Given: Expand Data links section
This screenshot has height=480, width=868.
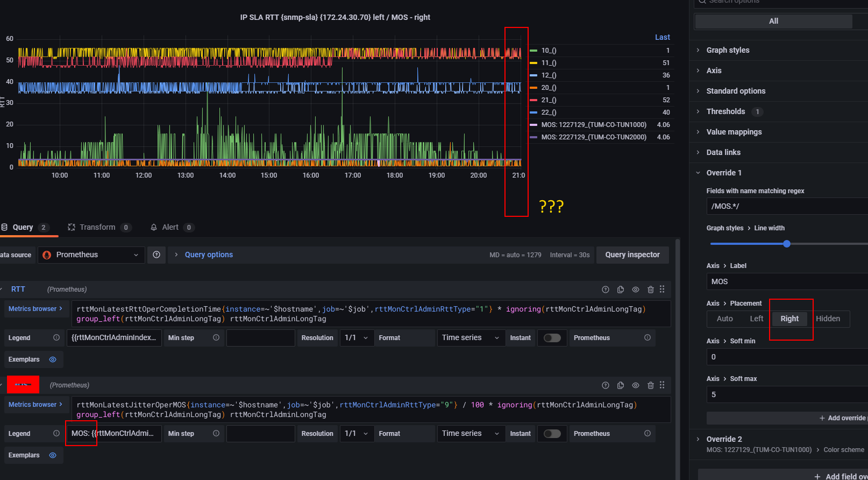Looking at the screenshot, I should click(x=723, y=152).
